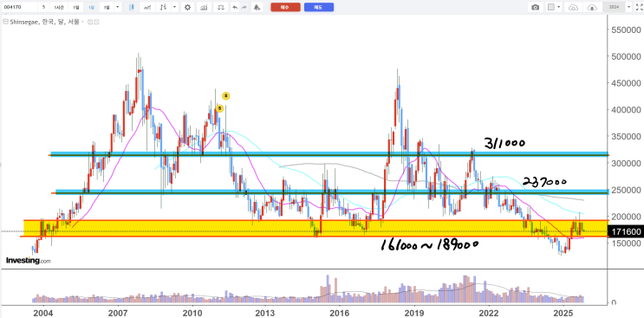The height and width of the screenshot is (318, 644).
Task: Click the Investing.com logo link
Action: [29, 261]
